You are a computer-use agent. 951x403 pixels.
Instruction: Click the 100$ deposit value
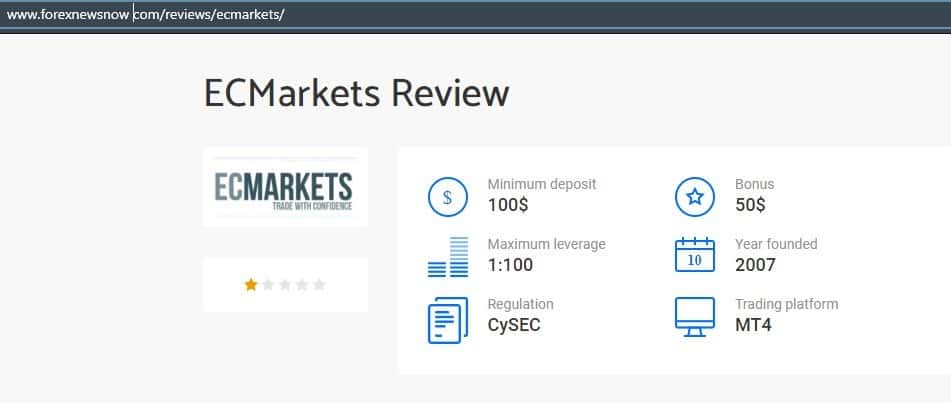(x=508, y=205)
